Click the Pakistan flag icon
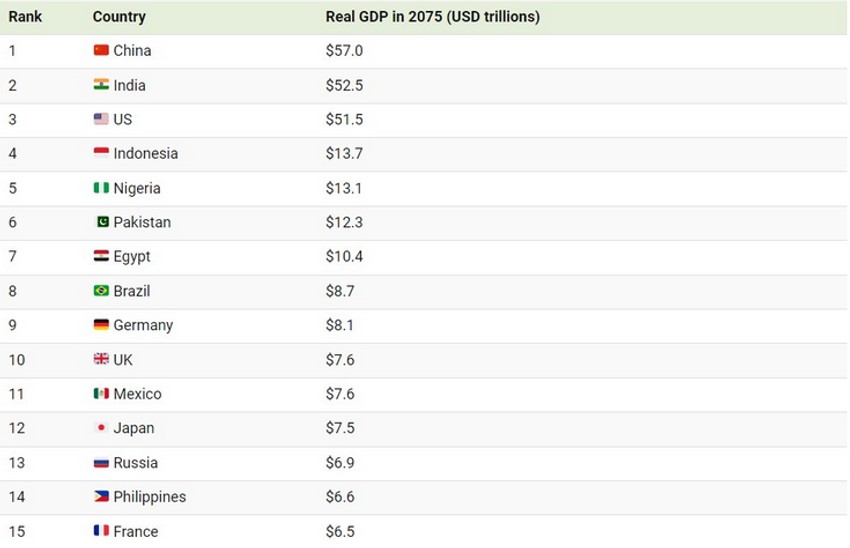 tap(101, 222)
